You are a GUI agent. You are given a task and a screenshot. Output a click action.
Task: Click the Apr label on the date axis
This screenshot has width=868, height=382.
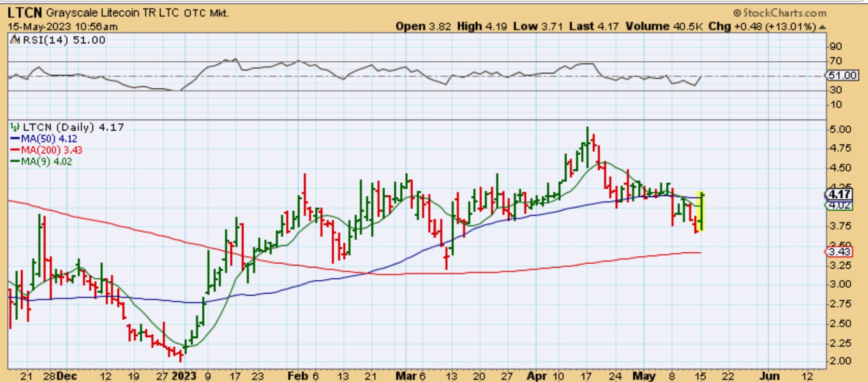click(537, 376)
